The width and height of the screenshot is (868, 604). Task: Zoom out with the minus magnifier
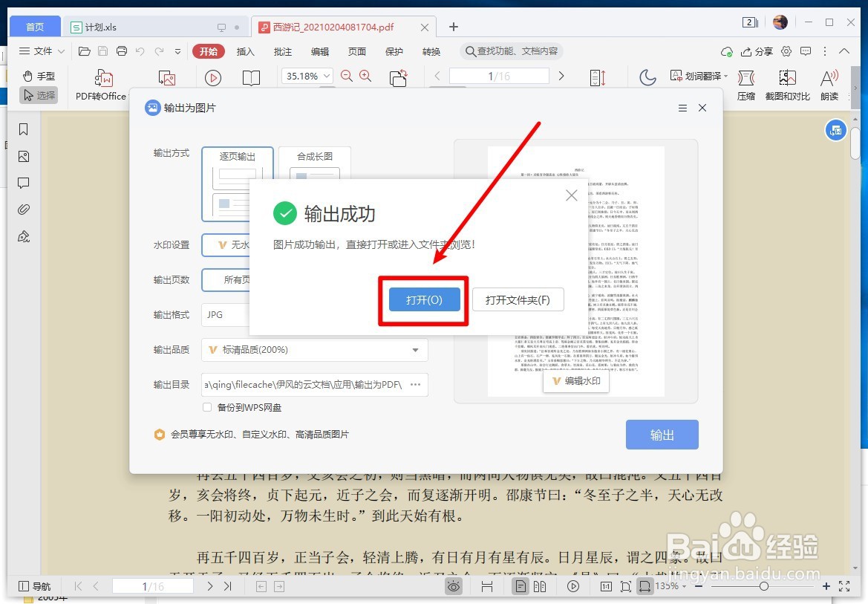point(347,76)
